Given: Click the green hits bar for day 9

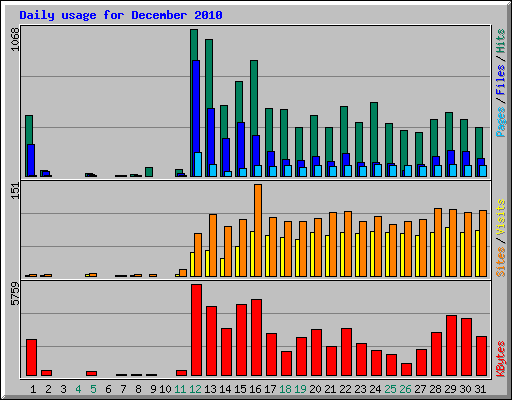Looking at the screenshot, I should click(149, 172).
